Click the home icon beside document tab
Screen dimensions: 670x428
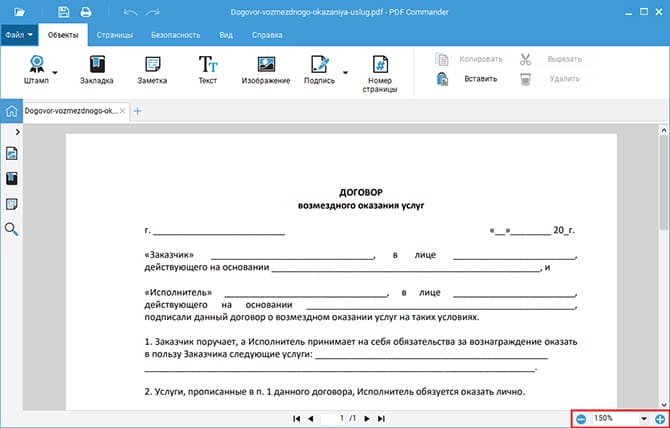11,111
